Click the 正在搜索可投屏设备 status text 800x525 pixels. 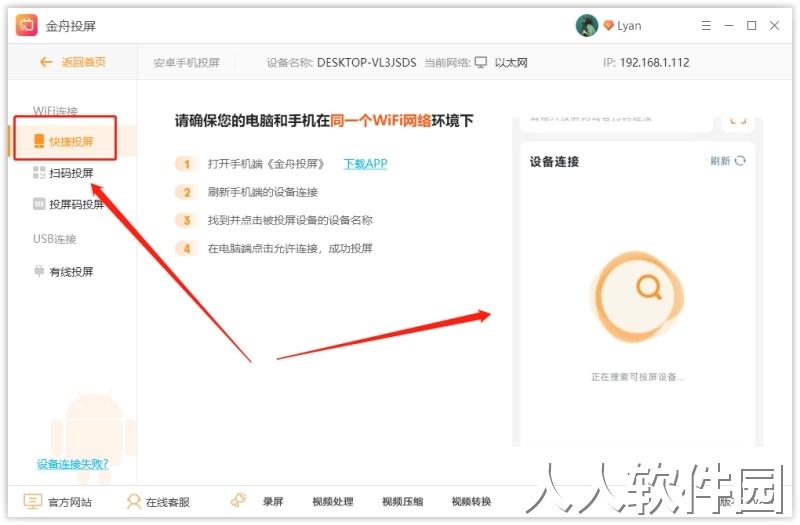point(638,377)
